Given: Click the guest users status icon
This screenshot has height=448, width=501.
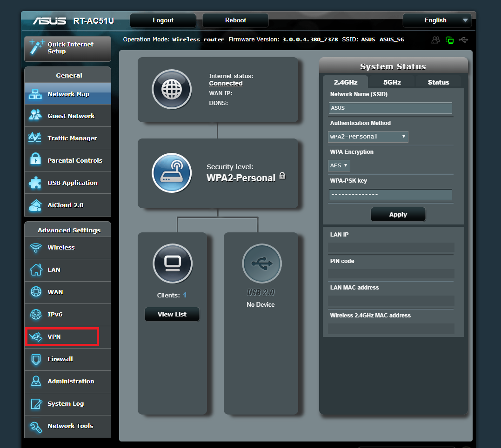Looking at the screenshot, I should pos(435,40).
